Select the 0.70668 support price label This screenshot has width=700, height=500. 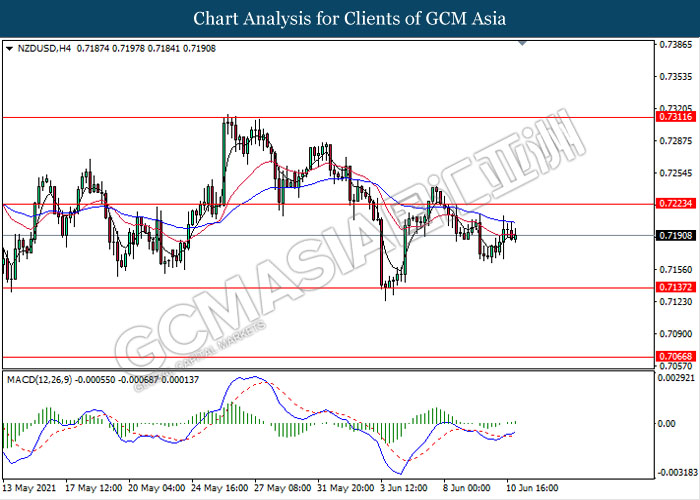(676, 356)
